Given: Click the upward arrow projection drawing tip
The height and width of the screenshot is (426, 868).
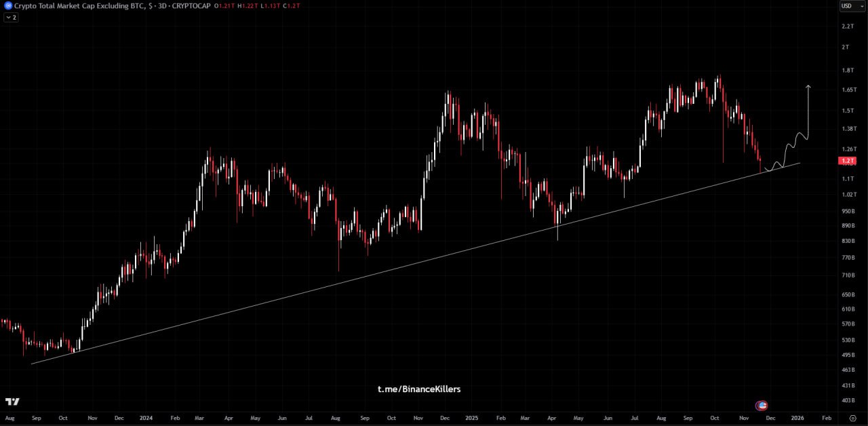Looking at the screenshot, I should pyautogui.click(x=808, y=88).
